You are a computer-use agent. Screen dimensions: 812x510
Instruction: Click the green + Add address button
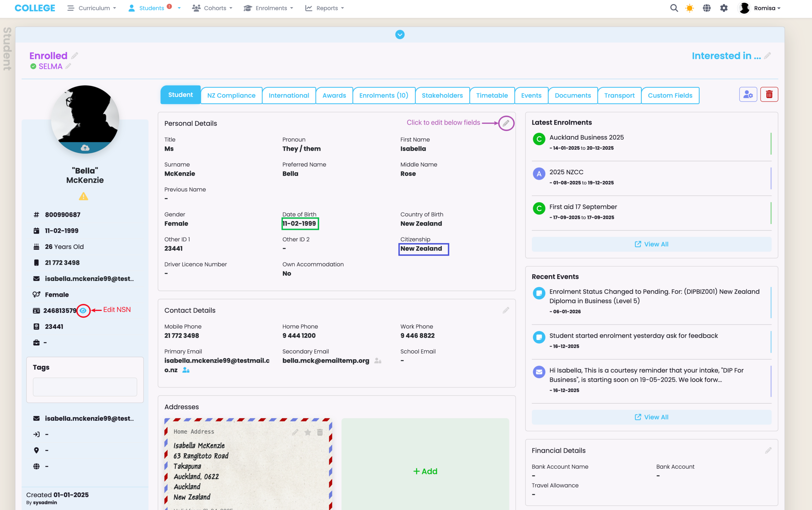pyautogui.click(x=425, y=471)
